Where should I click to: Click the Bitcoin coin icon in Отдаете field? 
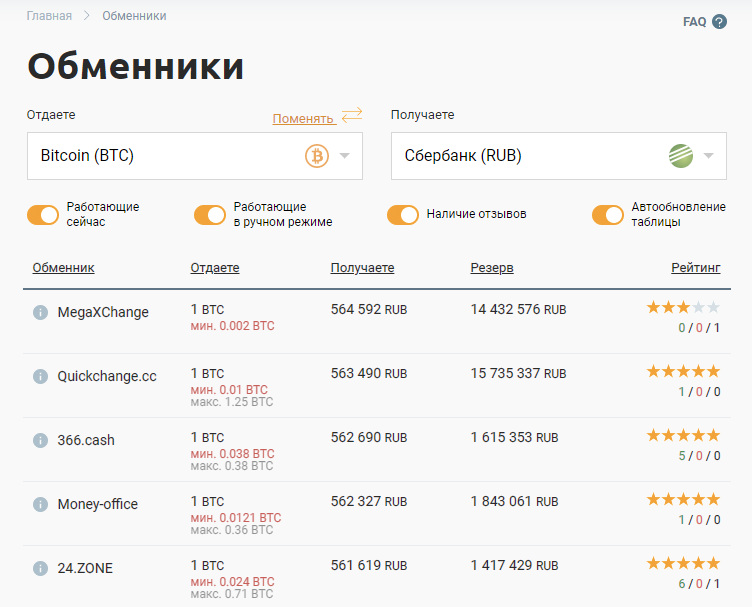point(317,156)
